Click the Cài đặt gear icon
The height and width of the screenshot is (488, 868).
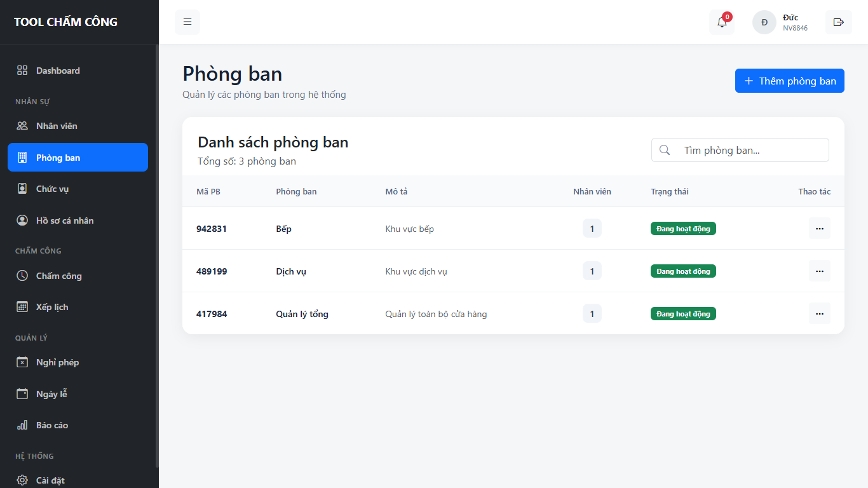pos(22,480)
